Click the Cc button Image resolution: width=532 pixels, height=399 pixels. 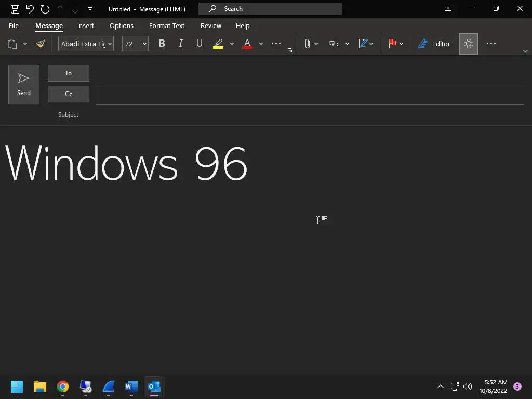point(69,94)
